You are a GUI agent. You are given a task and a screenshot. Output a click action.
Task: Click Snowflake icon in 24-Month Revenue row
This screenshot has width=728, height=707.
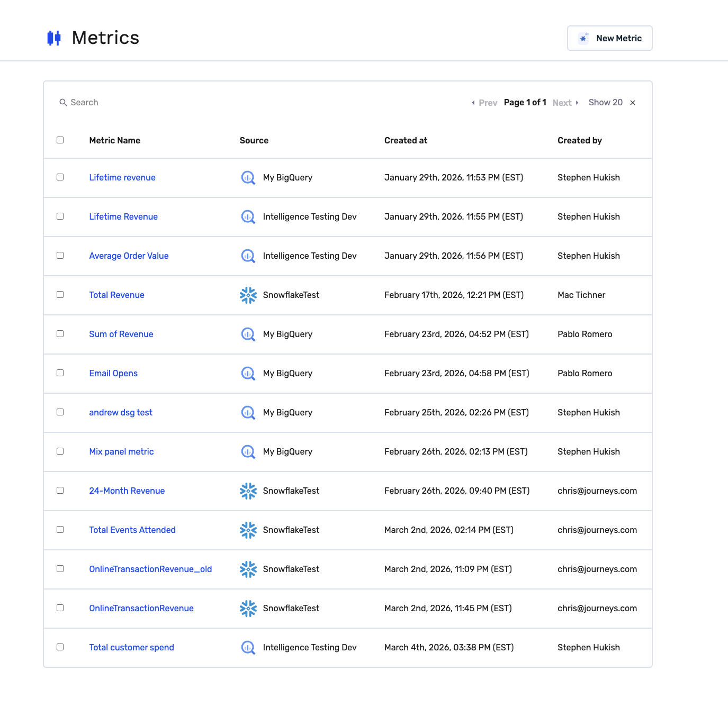(x=248, y=491)
